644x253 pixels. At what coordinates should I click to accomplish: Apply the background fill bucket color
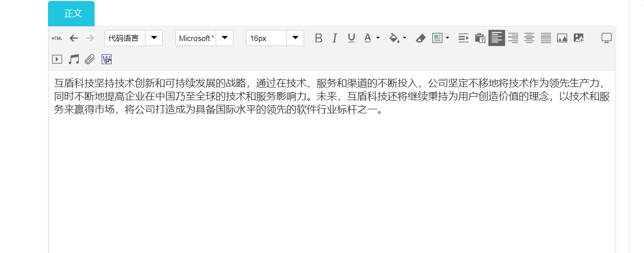point(394,38)
